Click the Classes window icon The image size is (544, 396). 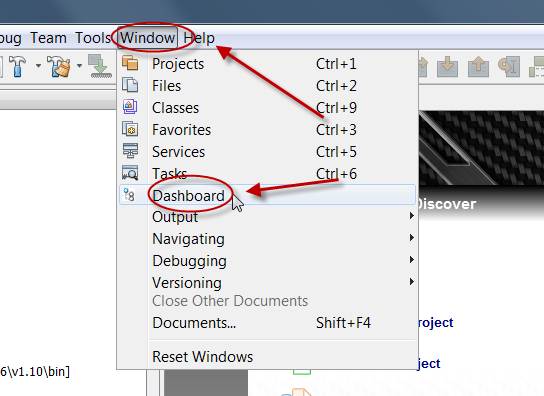tap(130, 107)
